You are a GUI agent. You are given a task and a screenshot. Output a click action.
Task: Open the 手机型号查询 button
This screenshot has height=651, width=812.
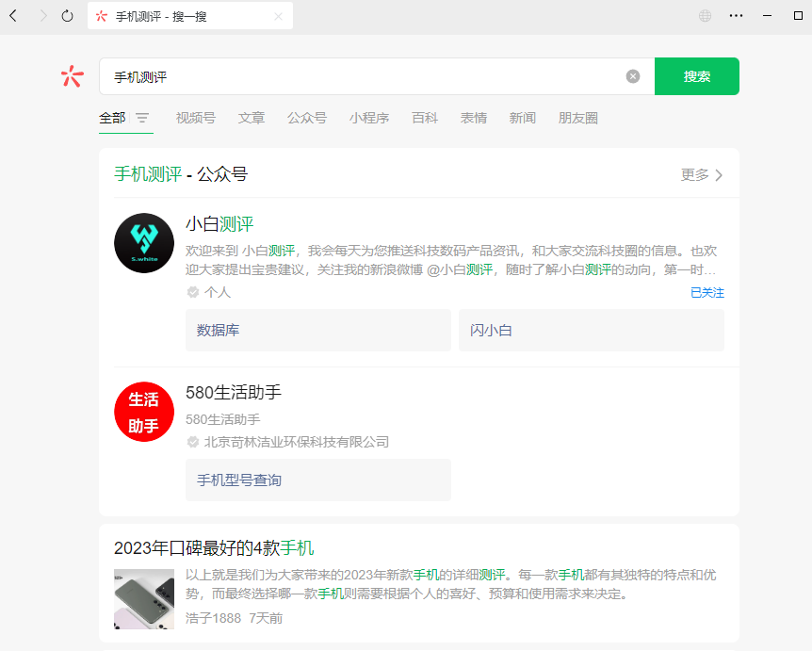click(x=318, y=480)
